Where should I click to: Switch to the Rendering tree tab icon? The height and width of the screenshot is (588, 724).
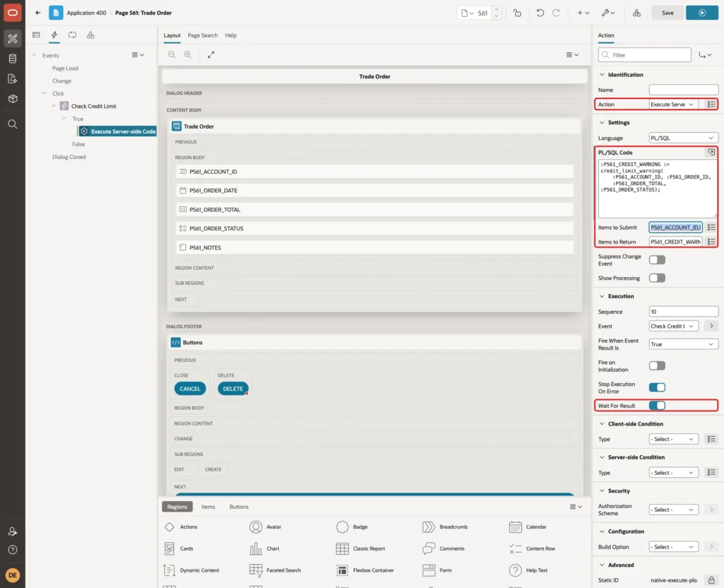click(36, 35)
